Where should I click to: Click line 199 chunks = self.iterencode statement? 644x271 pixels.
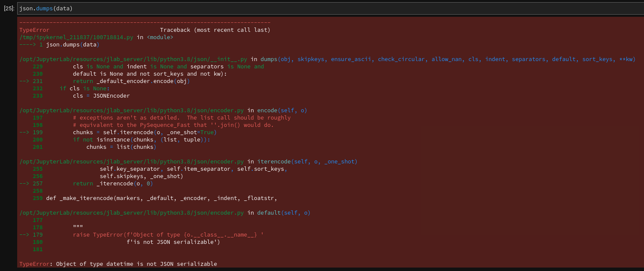144,132
